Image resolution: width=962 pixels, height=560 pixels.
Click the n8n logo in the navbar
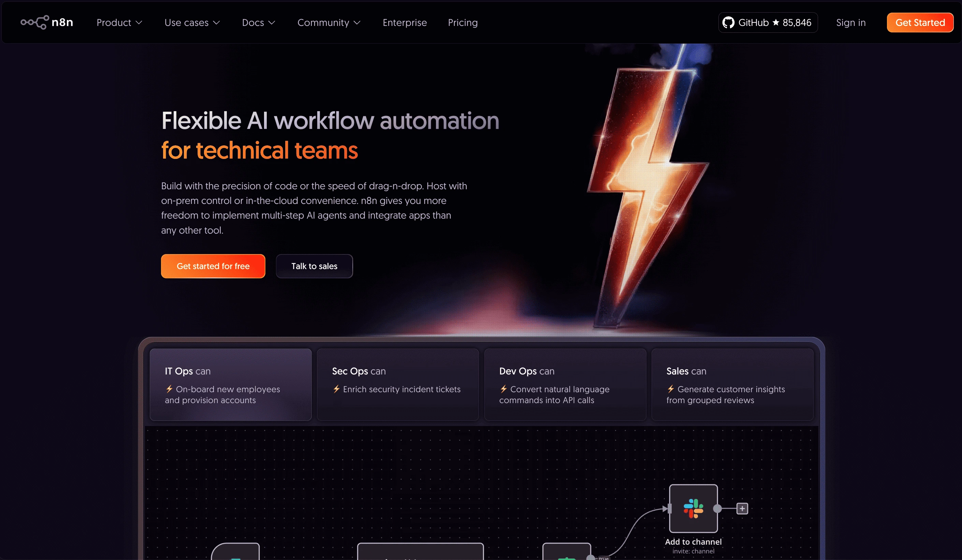(x=47, y=22)
